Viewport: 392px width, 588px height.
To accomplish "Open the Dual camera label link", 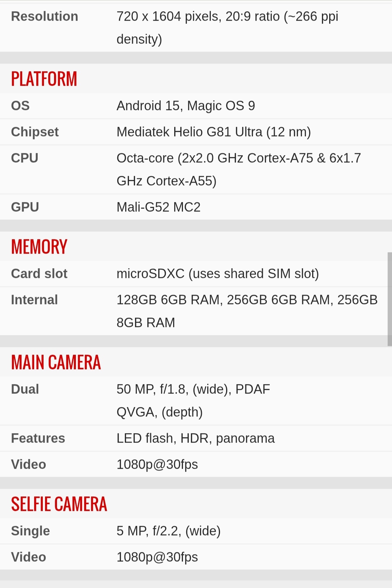I will tap(25, 389).
